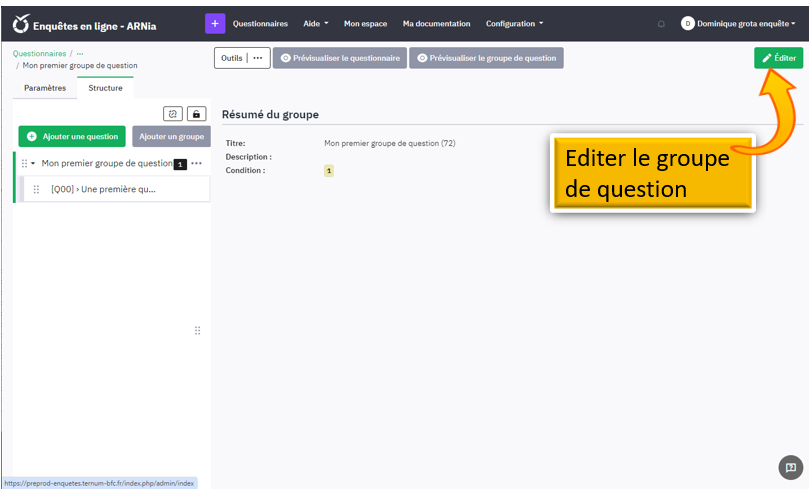Viewport: 811px width, 492px height.
Task: Open the help chat icon bottom right
Action: click(x=790, y=467)
